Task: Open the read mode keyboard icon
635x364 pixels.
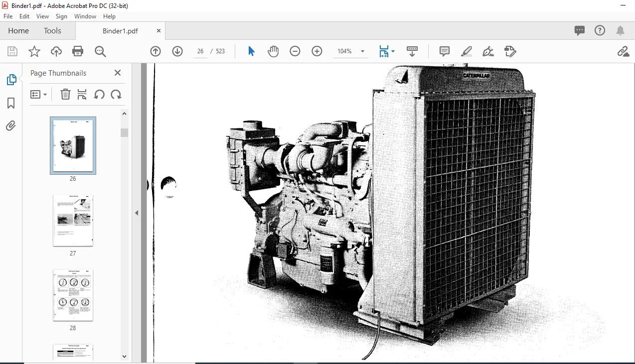Action: (x=412, y=51)
